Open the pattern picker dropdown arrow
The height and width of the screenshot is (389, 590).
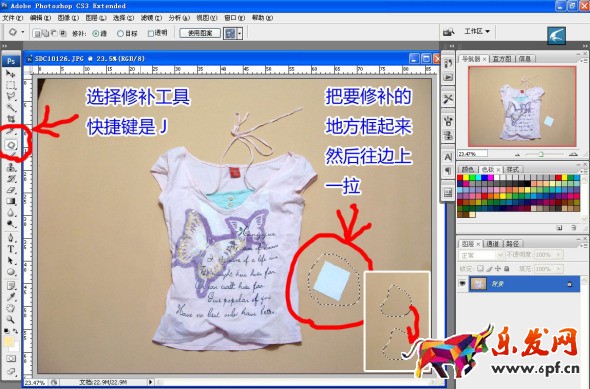pyautogui.click(x=240, y=33)
